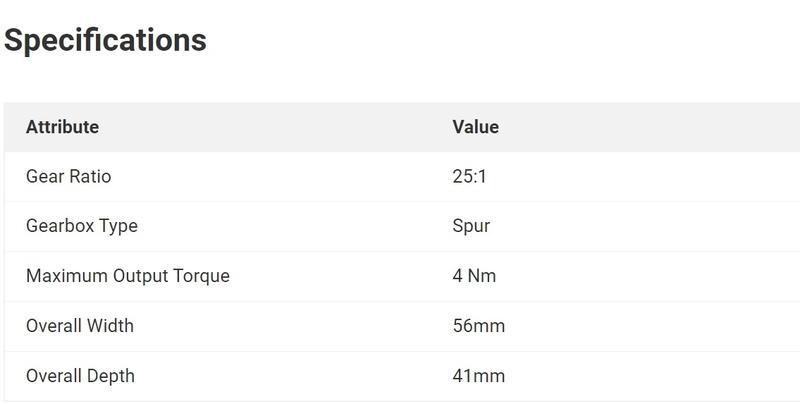Click the Attribute column header
800x404 pixels.
62,127
